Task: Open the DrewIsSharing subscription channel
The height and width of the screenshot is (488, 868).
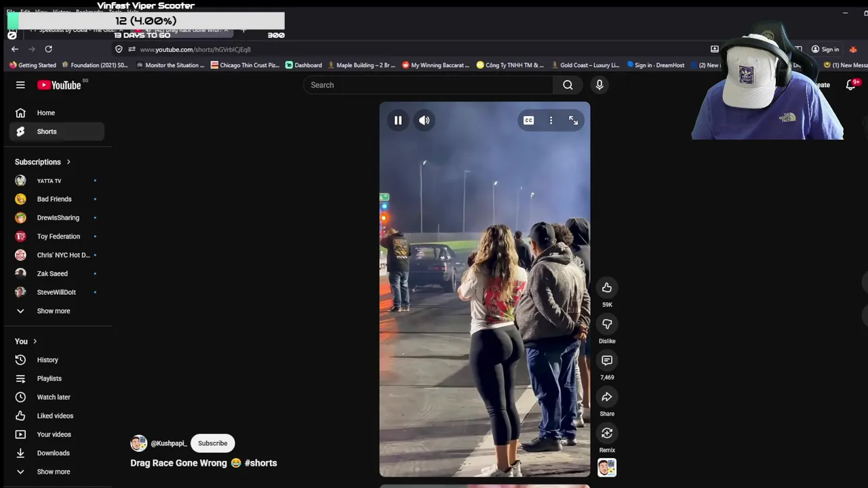Action: coord(57,218)
